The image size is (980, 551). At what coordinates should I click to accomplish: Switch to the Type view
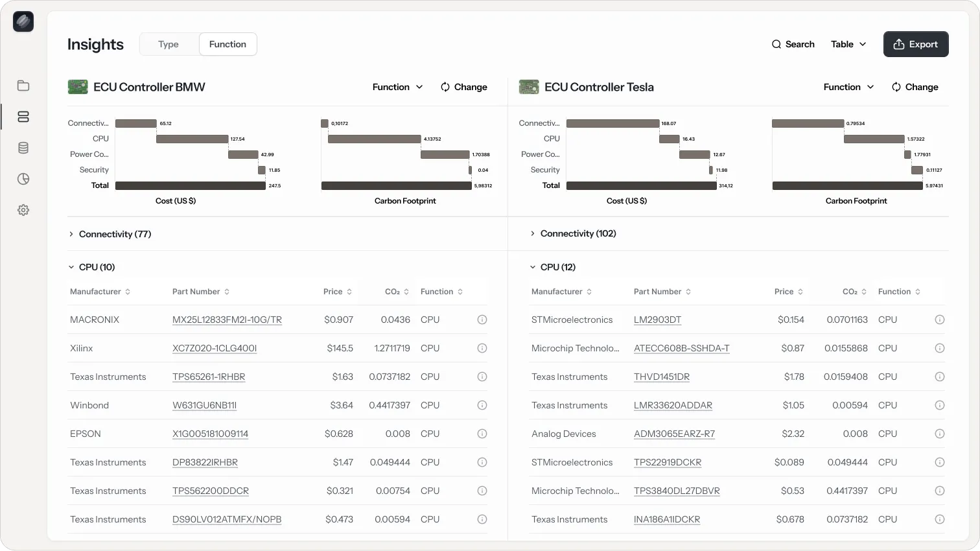coord(168,44)
